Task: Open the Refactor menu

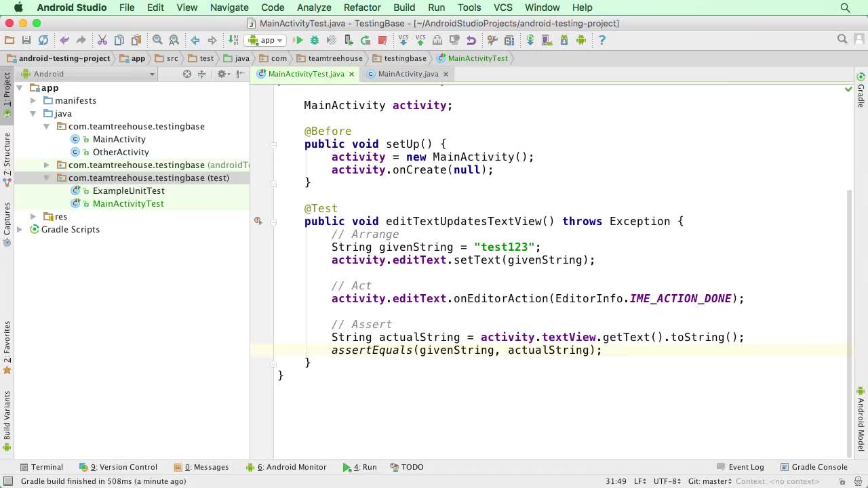Action: click(362, 7)
